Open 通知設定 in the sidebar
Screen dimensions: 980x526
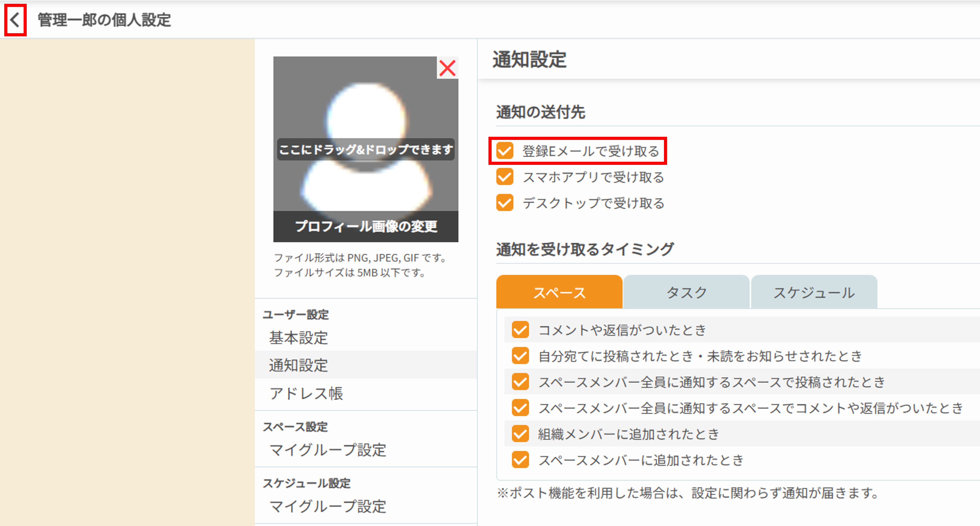[365, 365]
